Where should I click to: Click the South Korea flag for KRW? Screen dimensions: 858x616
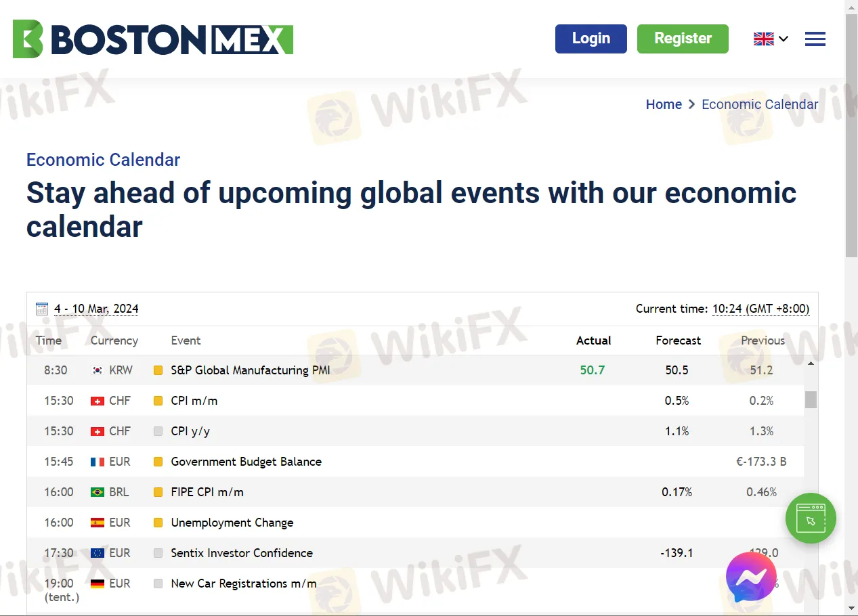(x=98, y=370)
